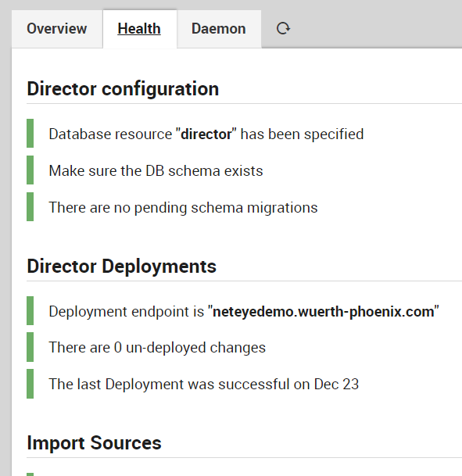This screenshot has height=476, width=462.
Task: Click the partially visible green bar under Import Sources
Action: 30,474
